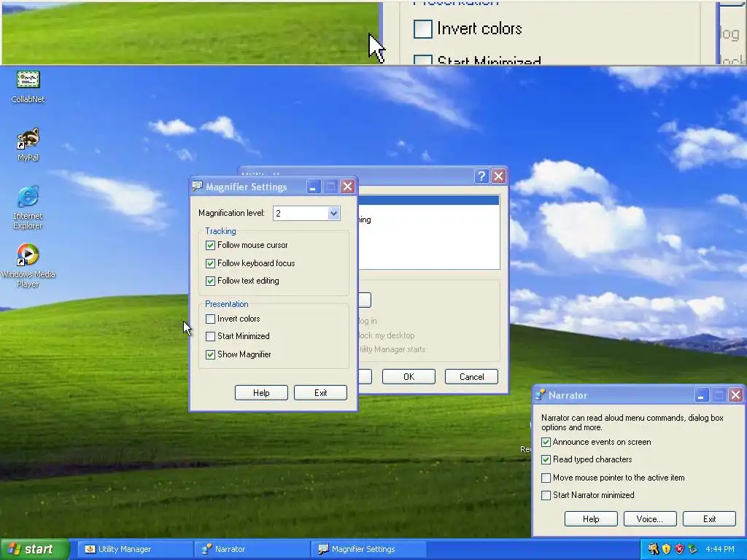Open the Magnification level dropdown
The image size is (747, 560).
(x=333, y=213)
